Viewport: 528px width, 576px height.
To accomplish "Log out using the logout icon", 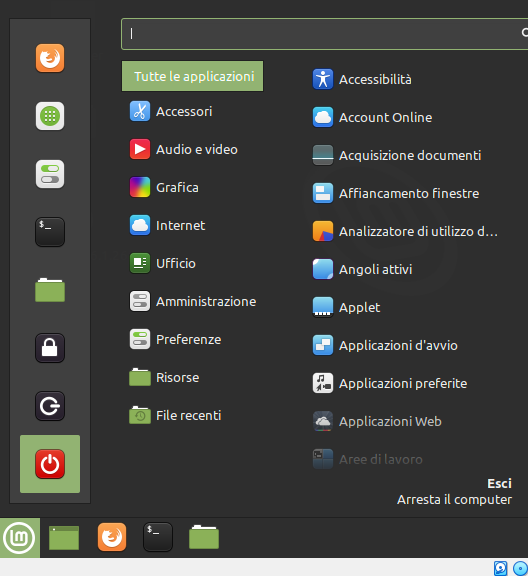I will coord(50,406).
